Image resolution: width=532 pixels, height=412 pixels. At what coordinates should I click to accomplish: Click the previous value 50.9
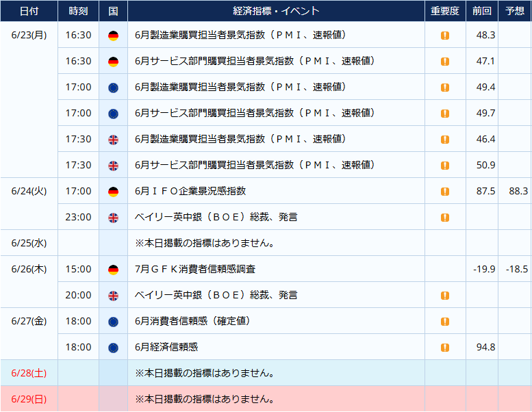(x=485, y=165)
